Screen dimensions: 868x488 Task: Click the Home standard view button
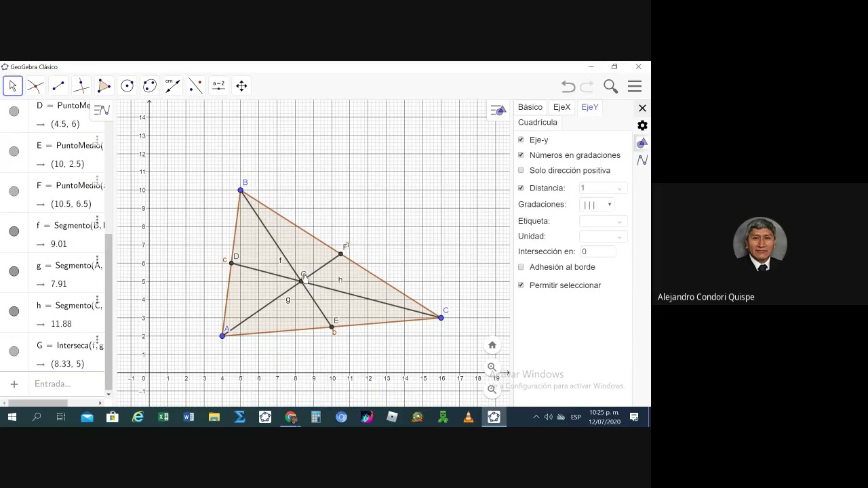pyautogui.click(x=492, y=345)
